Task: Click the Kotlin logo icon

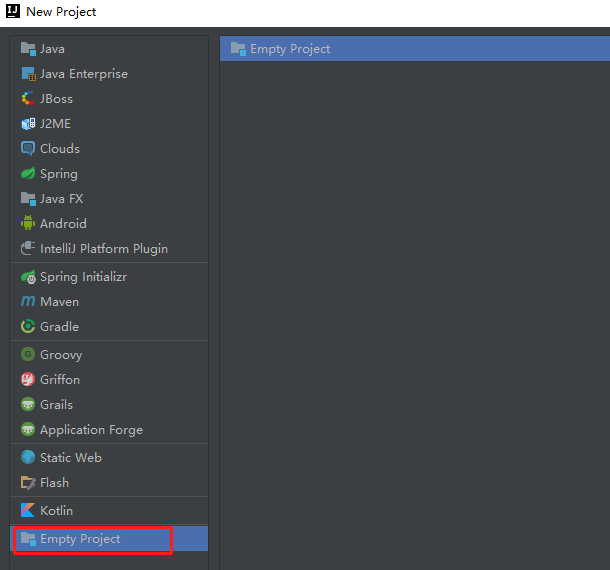Action: [x=28, y=510]
